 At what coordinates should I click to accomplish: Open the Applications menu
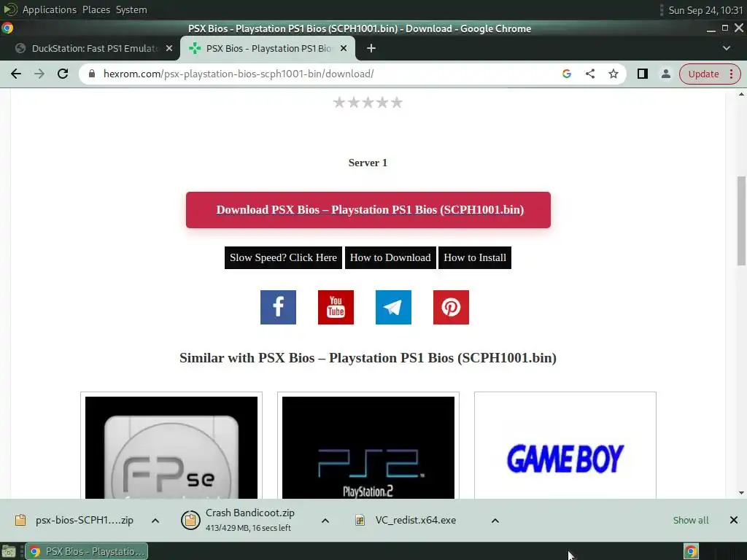50,9
